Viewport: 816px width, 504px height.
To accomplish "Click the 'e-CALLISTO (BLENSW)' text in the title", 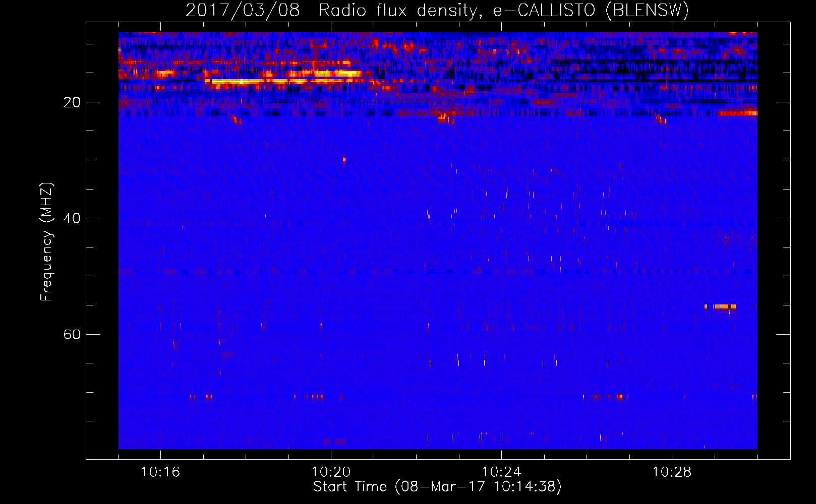I will point(591,11).
